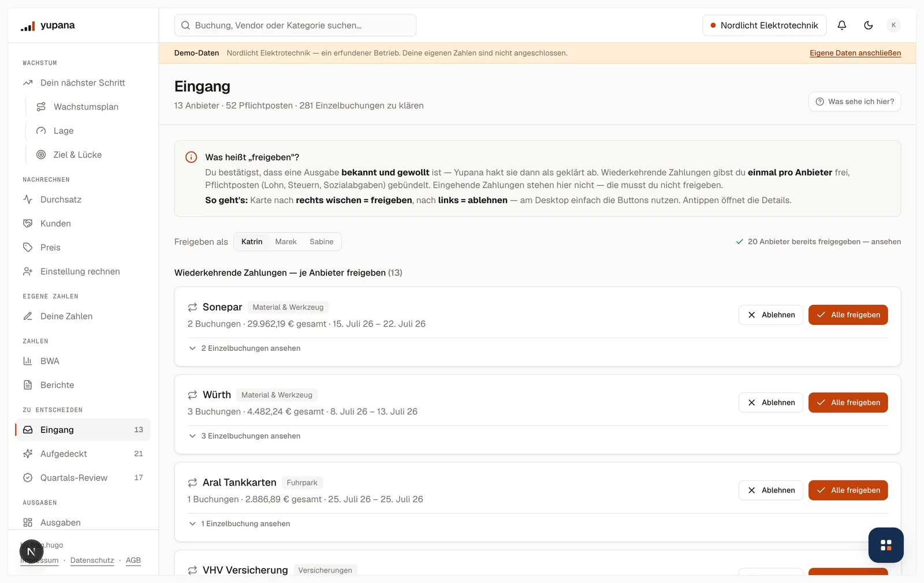
Task: Click the check-circle icon for Quartals-Review
Action: pos(28,478)
